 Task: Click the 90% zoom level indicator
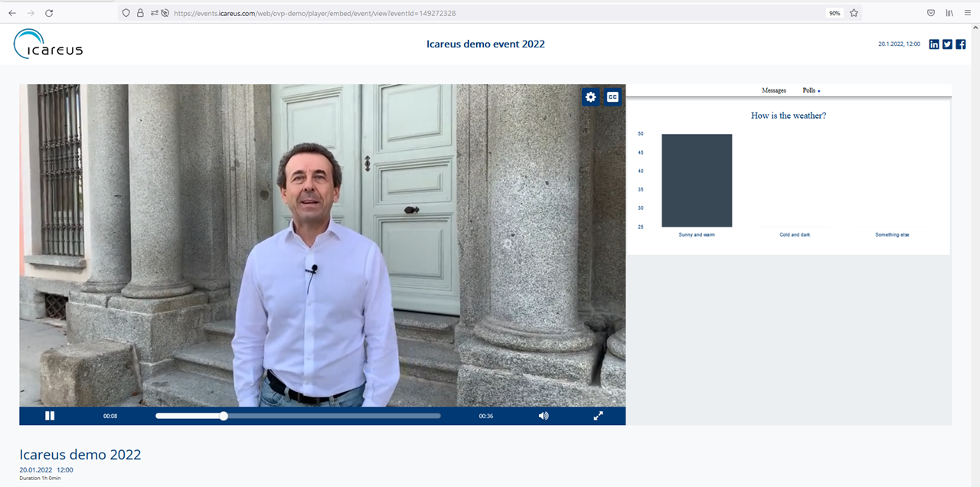[835, 13]
